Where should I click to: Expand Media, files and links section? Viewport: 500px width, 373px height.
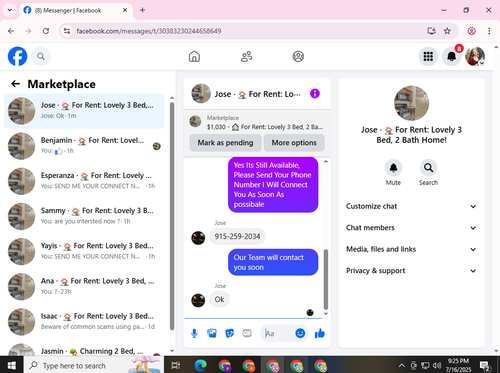click(411, 249)
